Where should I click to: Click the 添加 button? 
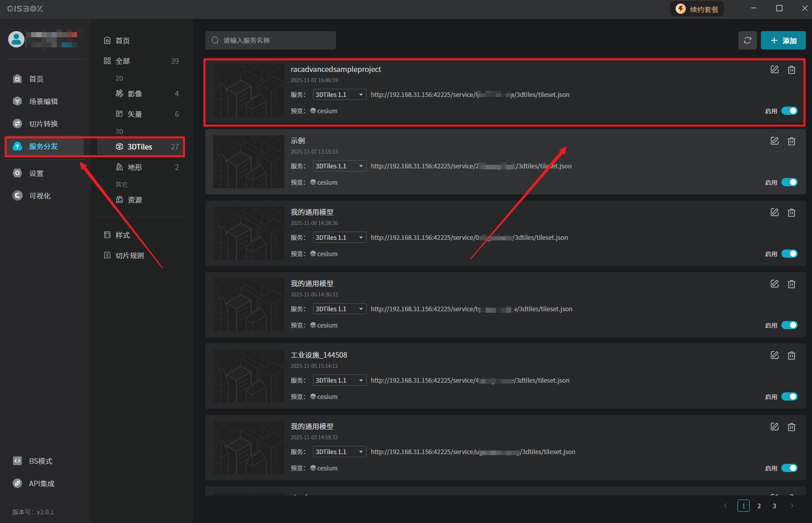783,40
